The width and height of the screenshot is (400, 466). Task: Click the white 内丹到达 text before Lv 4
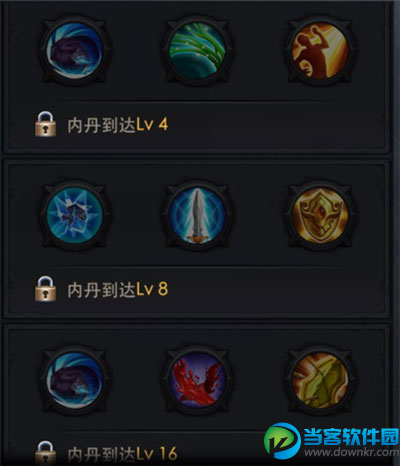tap(102, 125)
